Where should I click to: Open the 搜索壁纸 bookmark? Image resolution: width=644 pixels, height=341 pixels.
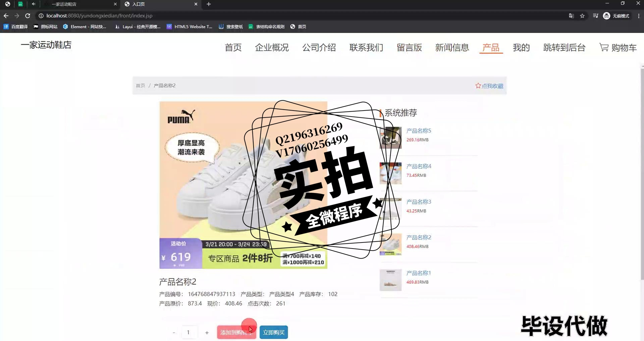(231, 26)
